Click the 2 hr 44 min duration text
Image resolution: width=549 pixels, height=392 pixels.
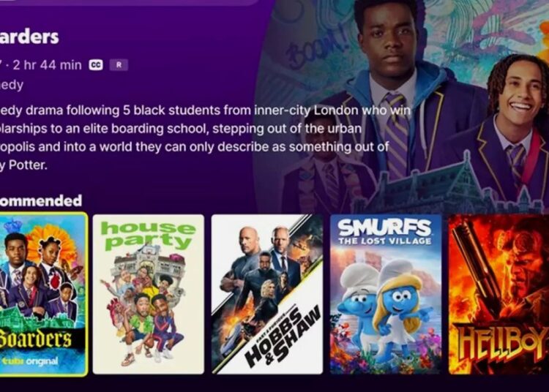tap(47, 65)
